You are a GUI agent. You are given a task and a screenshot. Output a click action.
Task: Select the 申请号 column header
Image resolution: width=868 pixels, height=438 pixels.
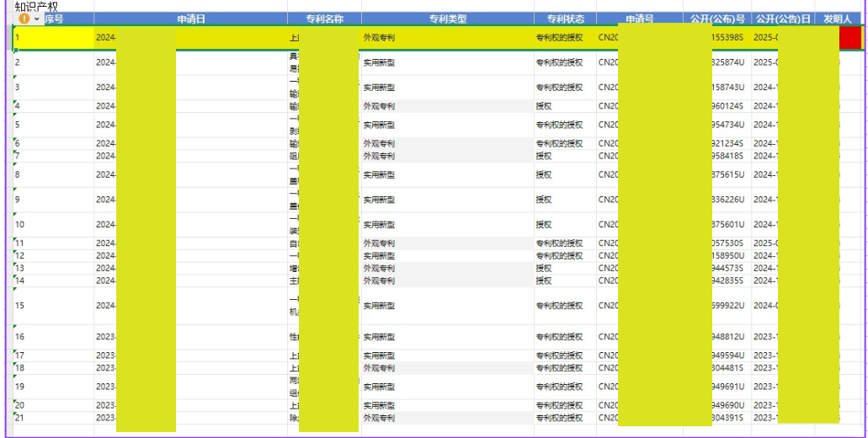tap(640, 19)
